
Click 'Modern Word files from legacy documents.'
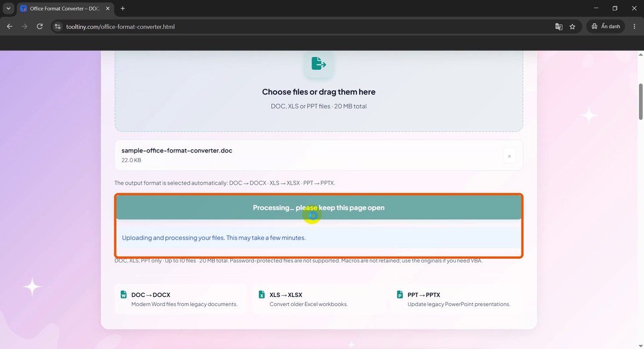[185, 304]
